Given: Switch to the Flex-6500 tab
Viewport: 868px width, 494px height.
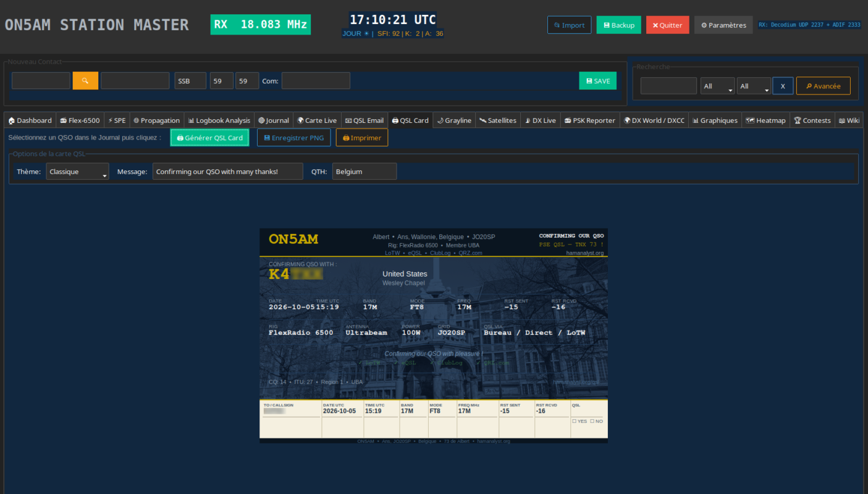Looking at the screenshot, I should (80, 120).
